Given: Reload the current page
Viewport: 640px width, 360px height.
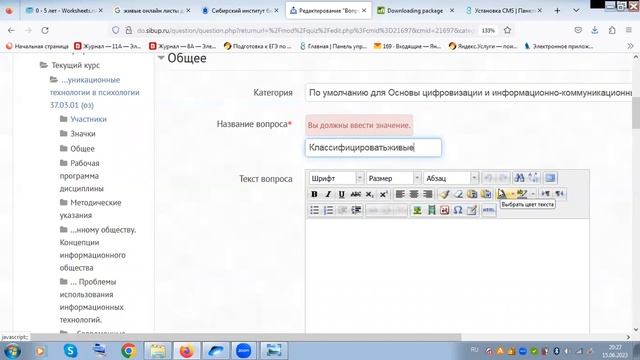Looking at the screenshot, I should (x=45, y=30).
